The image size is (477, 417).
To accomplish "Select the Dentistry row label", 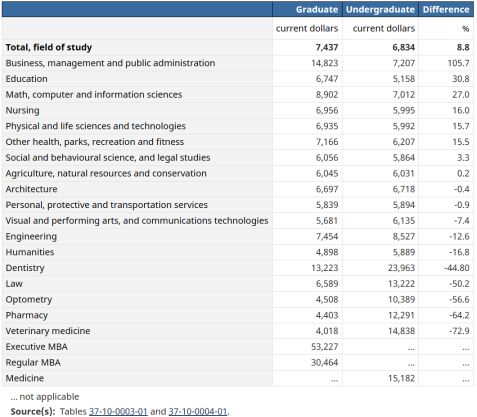I will coord(25,268).
